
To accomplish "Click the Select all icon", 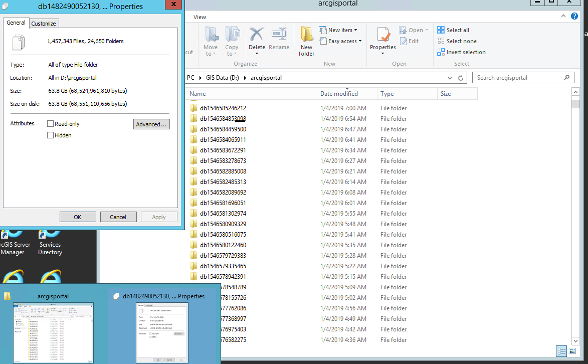I will tap(441, 30).
